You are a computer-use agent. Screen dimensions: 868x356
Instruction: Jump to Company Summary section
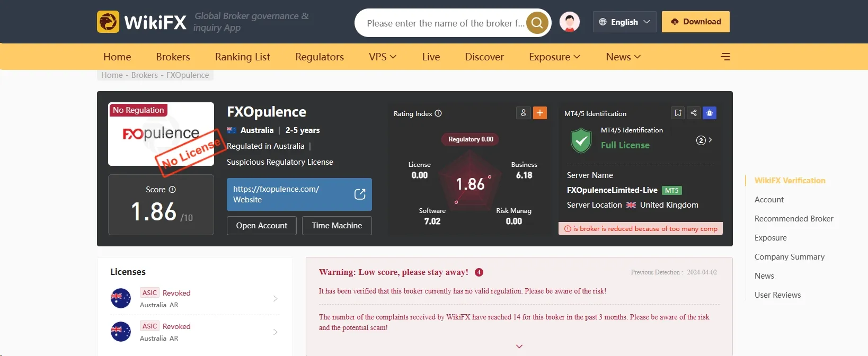click(790, 257)
